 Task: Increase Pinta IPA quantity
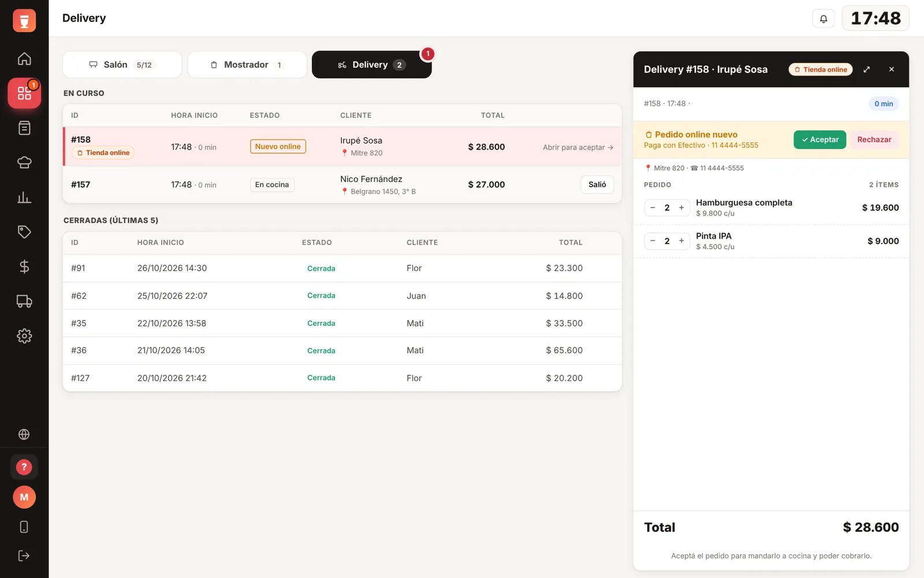681,241
